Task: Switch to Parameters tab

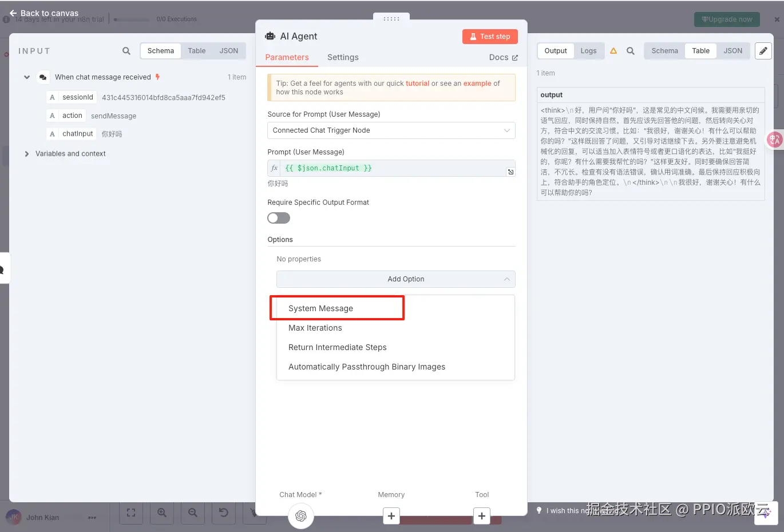Action: click(287, 57)
